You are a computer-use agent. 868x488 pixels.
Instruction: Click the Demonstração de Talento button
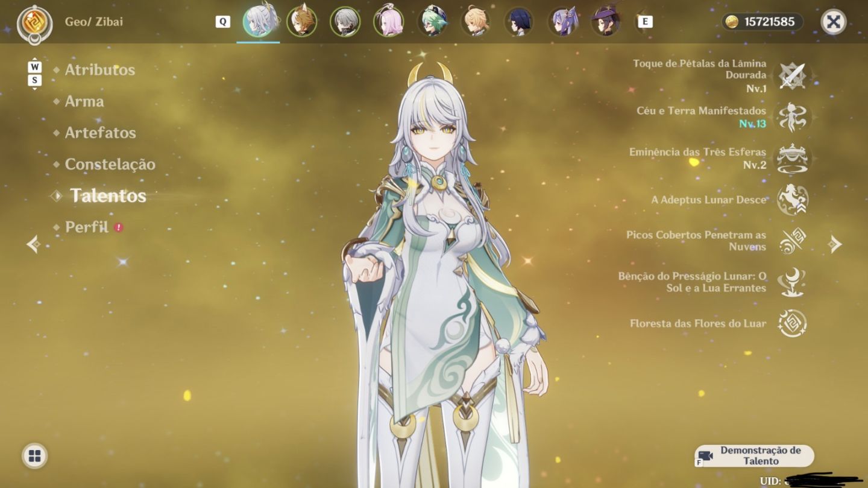point(754,456)
